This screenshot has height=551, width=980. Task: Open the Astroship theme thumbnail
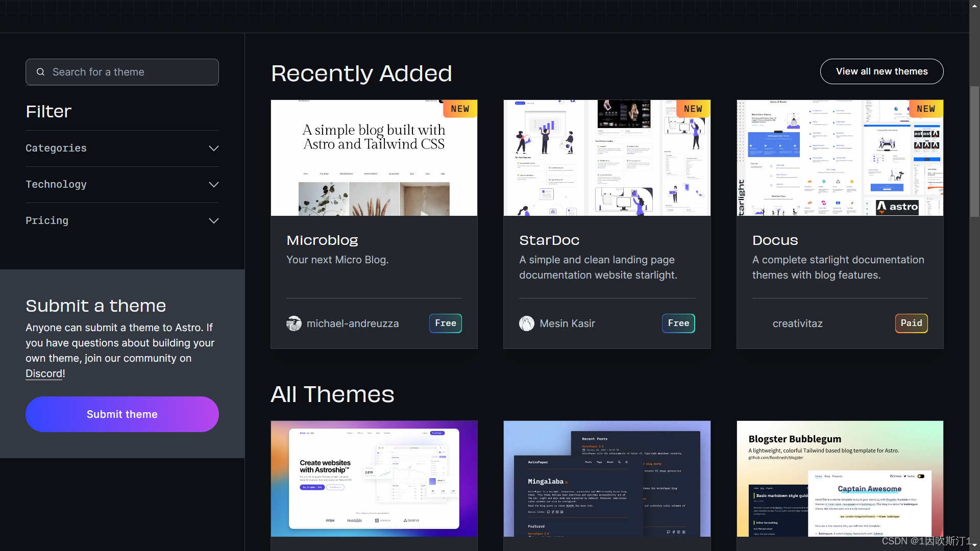[x=374, y=479]
